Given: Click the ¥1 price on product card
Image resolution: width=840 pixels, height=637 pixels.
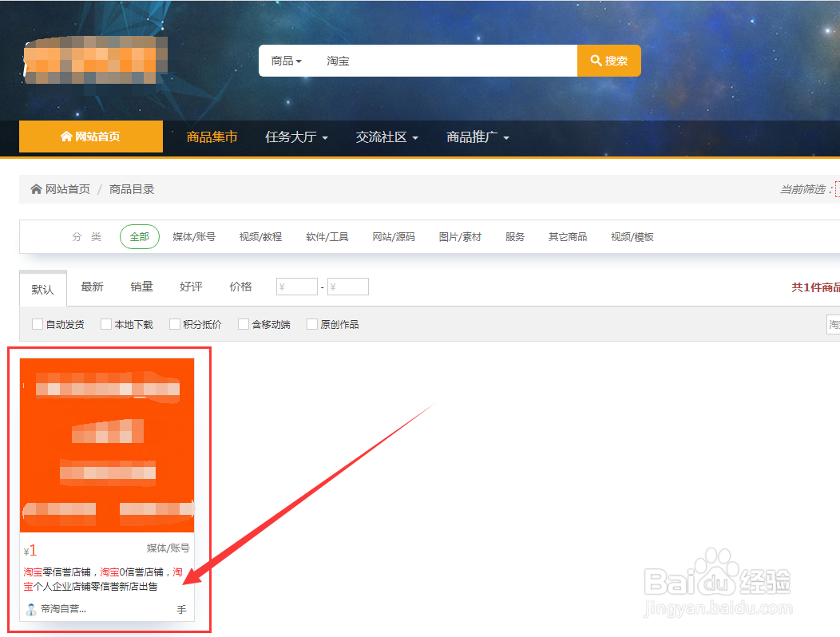Looking at the screenshot, I should coord(30,550).
